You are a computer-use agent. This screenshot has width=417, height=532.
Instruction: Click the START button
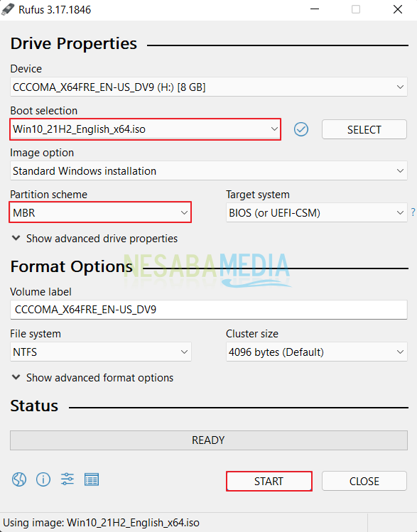tap(269, 481)
